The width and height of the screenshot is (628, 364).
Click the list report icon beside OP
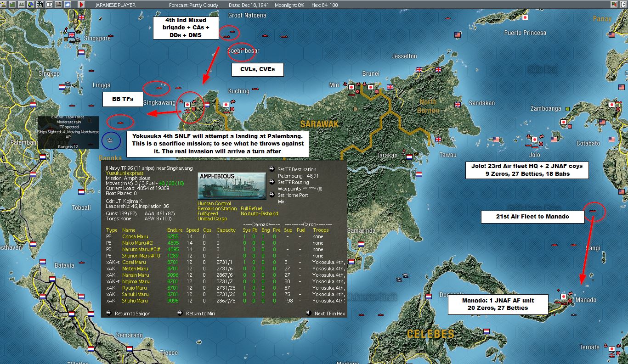click(x=58, y=5)
